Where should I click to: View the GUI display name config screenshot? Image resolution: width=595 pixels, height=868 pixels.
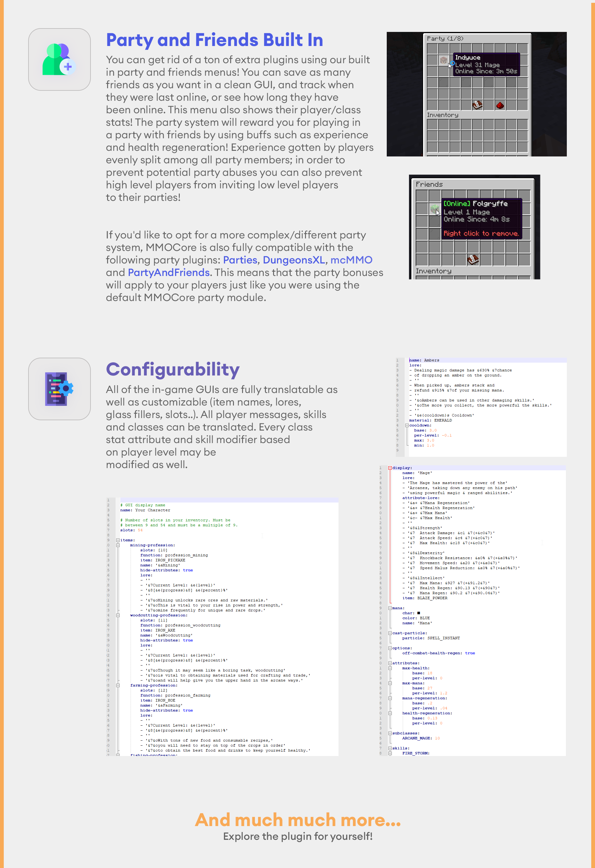[x=222, y=626]
